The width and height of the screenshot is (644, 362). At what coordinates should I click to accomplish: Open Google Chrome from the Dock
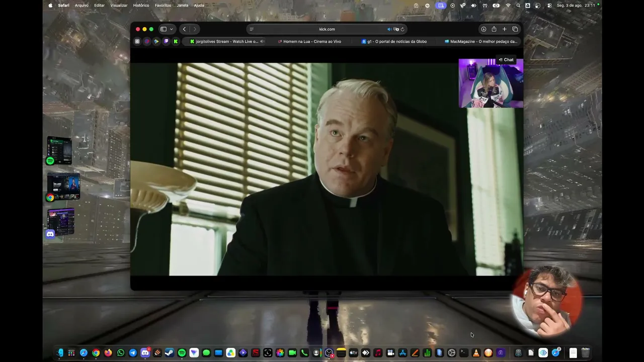[x=96, y=353]
